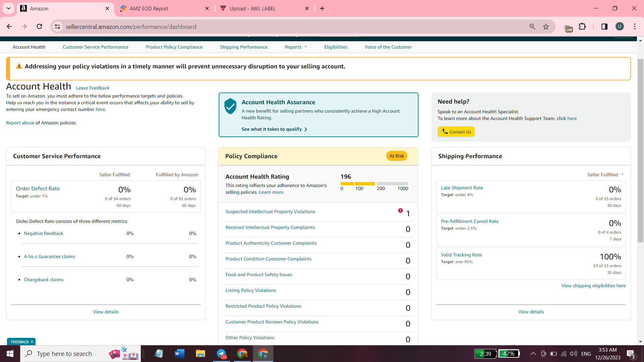Dismiss the FEEDBACK tab with its X
The width and height of the screenshot is (644, 362).
pyautogui.click(x=32, y=342)
